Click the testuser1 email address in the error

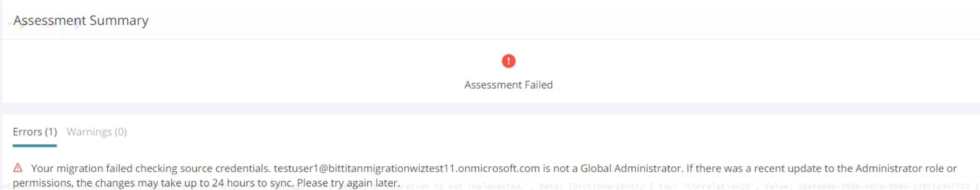click(407, 168)
